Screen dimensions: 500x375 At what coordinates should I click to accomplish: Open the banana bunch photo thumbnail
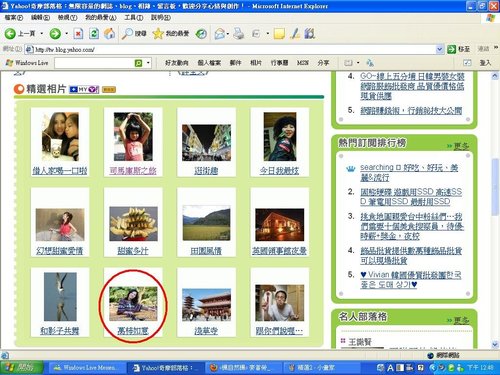[133, 224]
